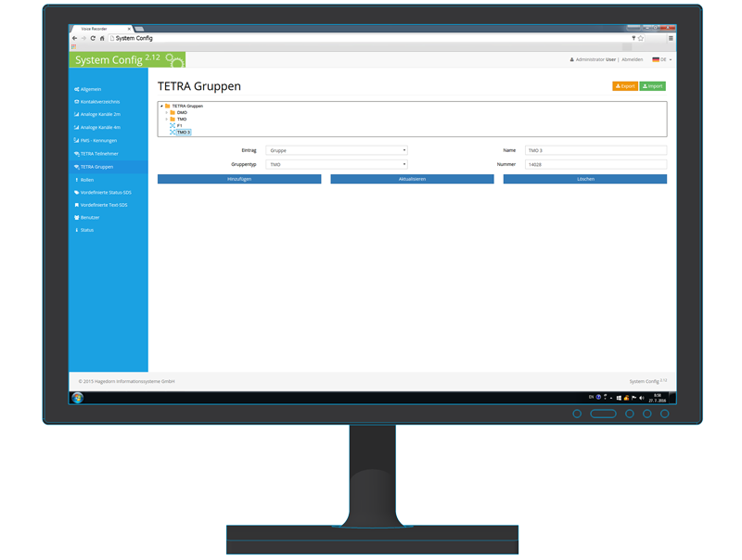
Task: Click the browser back arrow
Action: coord(75,38)
